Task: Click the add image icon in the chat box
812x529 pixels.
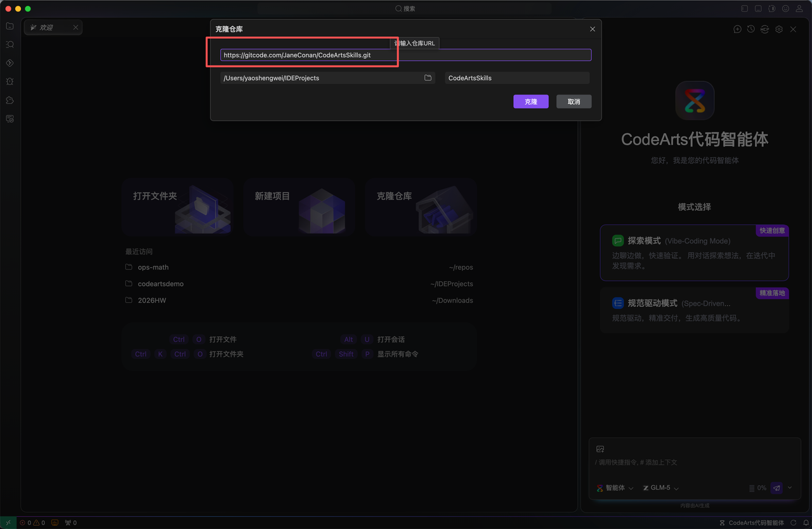Action: point(600,449)
